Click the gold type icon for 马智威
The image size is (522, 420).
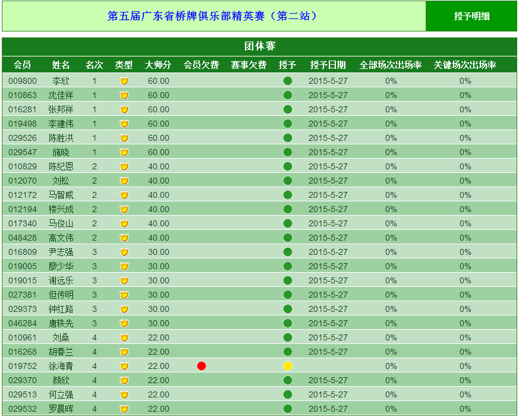pos(124,195)
